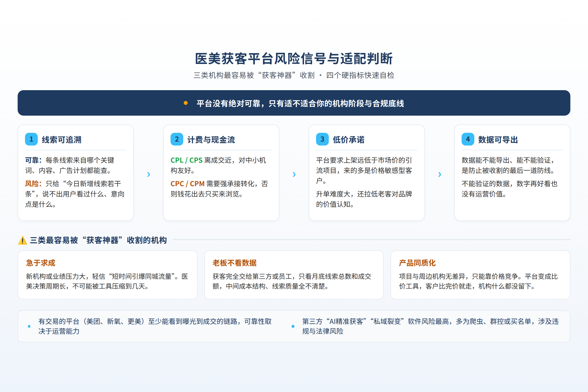Click the green text CPL / CPS

(186, 160)
